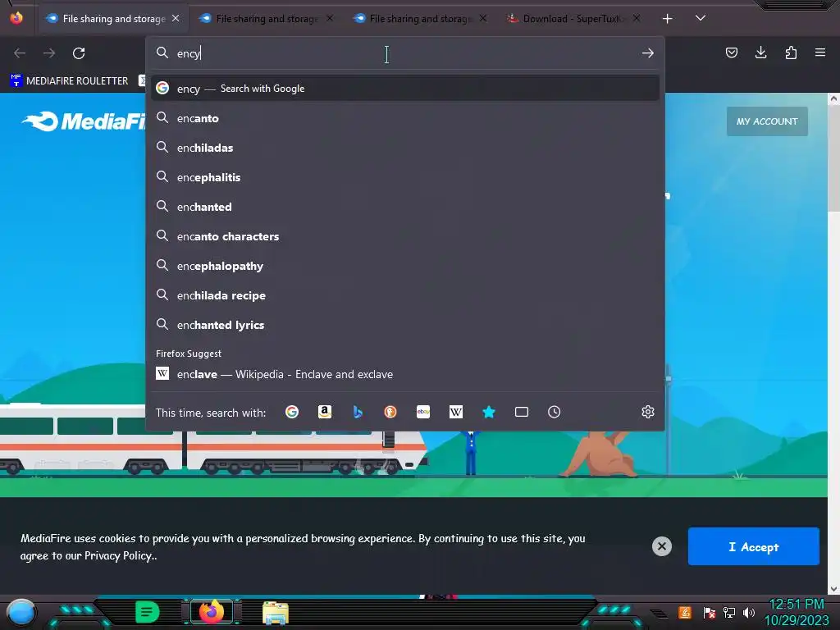Click the address bar input with 'ency'

click(404, 53)
